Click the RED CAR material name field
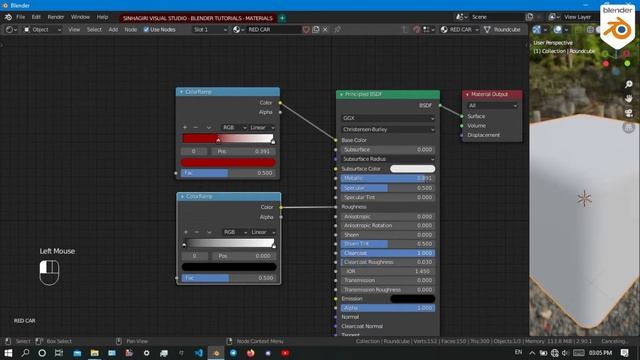 [x=273, y=29]
